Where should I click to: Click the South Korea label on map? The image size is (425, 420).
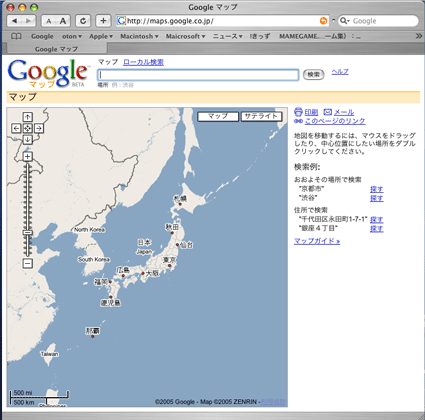pos(94,259)
